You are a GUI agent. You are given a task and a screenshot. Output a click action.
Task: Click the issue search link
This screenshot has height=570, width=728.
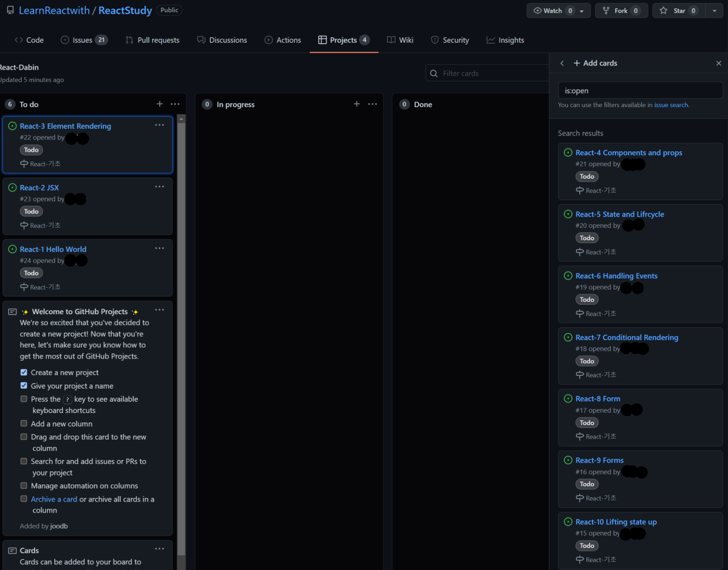671,105
